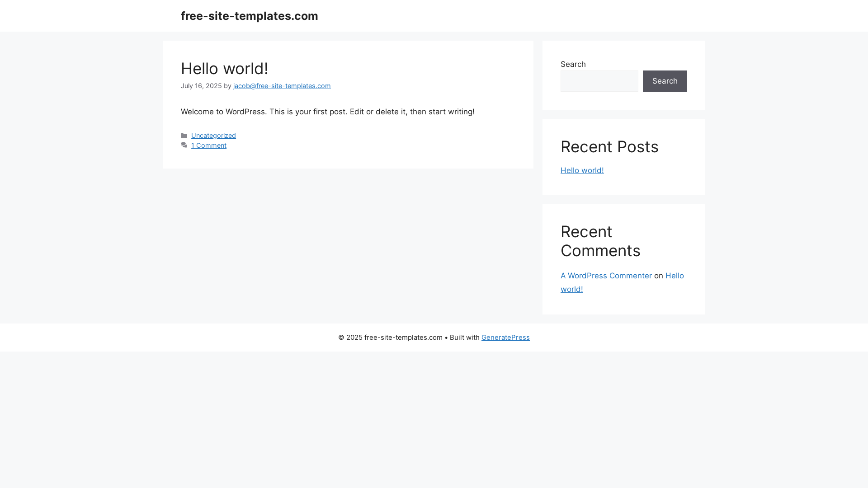Open A WordPress Commenter link

coord(606,276)
